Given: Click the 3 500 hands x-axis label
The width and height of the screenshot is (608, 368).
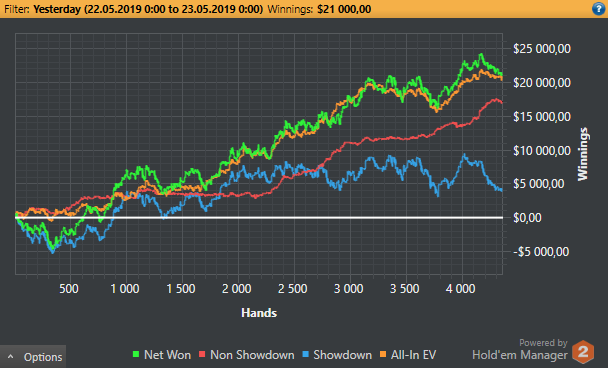Looking at the screenshot, I should click(x=404, y=289).
